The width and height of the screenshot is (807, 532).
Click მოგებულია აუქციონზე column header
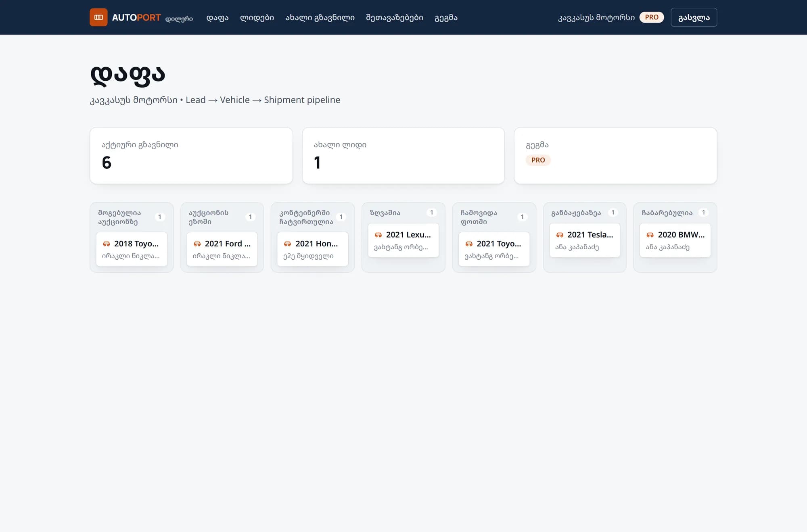click(x=119, y=217)
